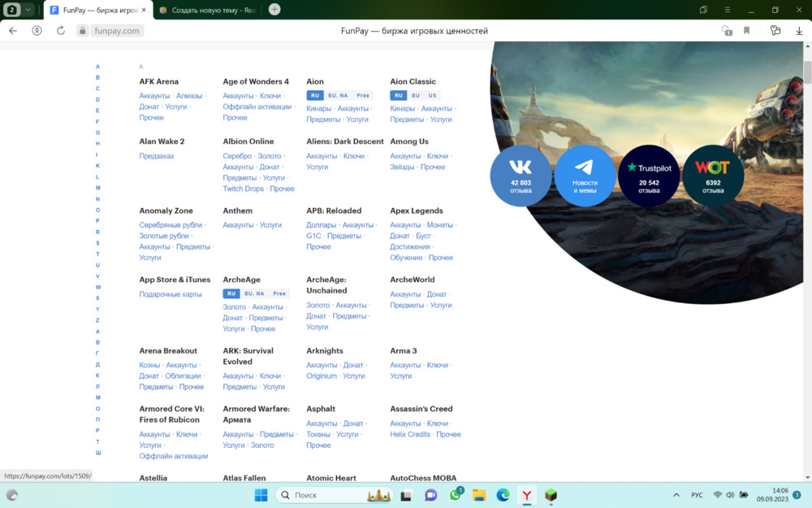
Task: Select RU server for Aion Classic
Action: click(x=398, y=95)
